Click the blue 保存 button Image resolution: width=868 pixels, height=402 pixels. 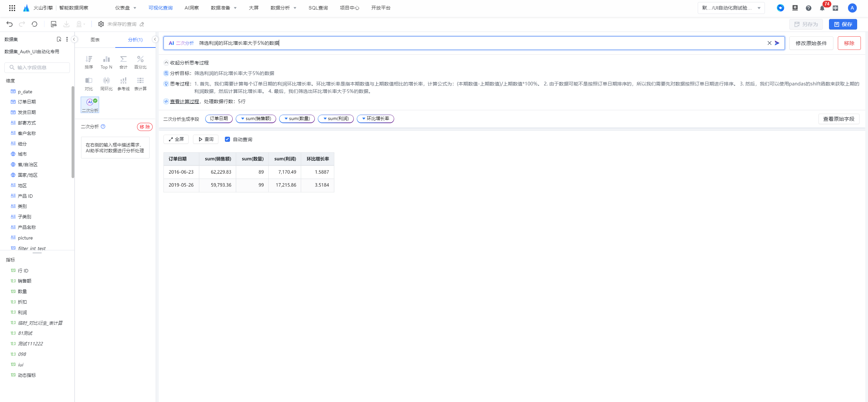tap(843, 24)
